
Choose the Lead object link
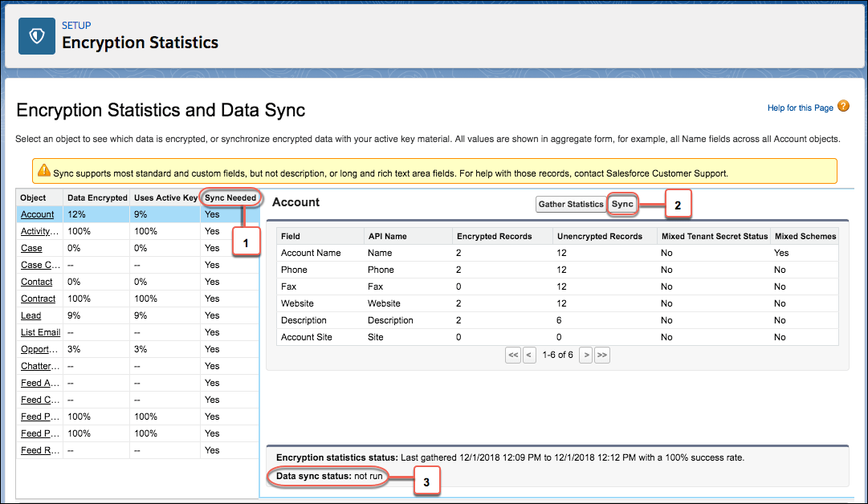(x=31, y=315)
